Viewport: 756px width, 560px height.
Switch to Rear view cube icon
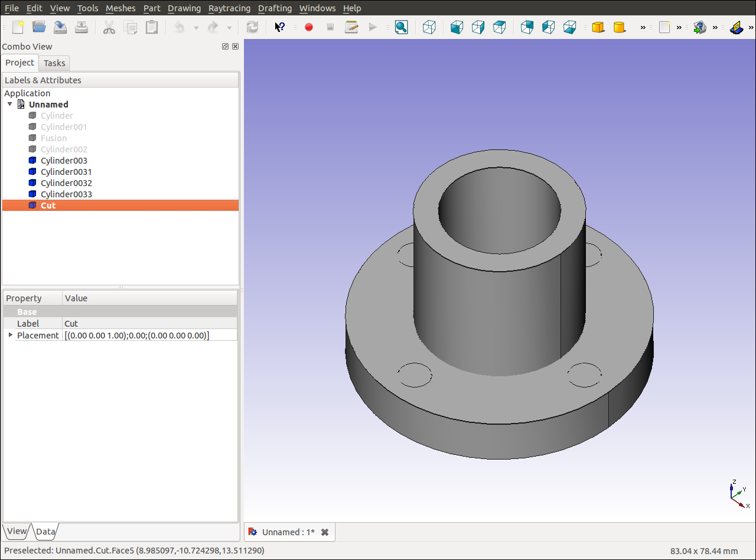(527, 27)
